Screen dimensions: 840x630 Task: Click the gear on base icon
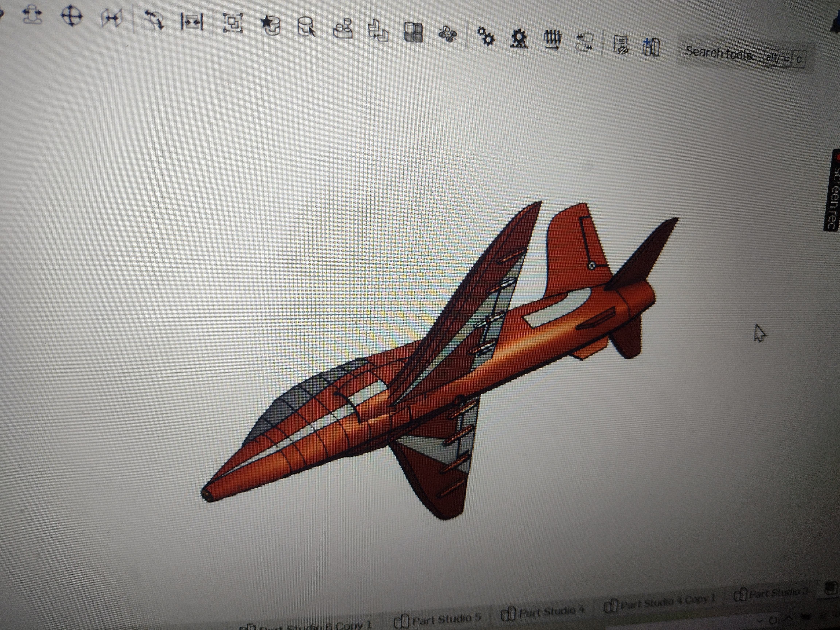pos(519,38)
